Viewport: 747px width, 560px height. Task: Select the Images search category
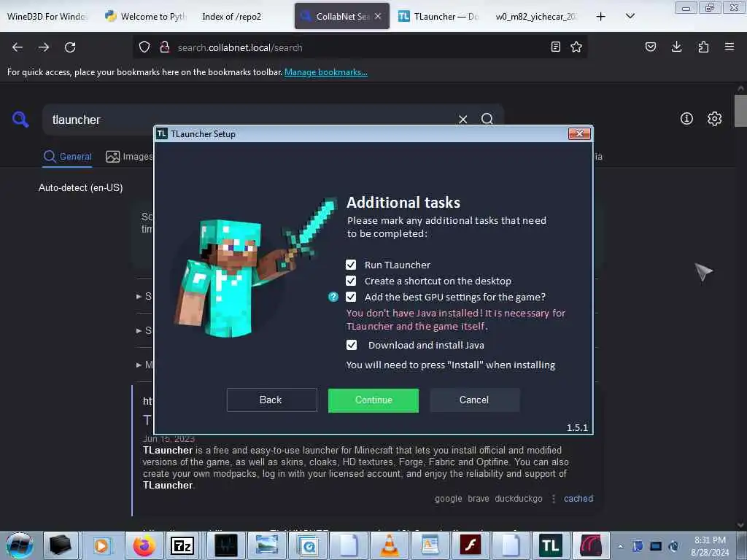point(130,156)
